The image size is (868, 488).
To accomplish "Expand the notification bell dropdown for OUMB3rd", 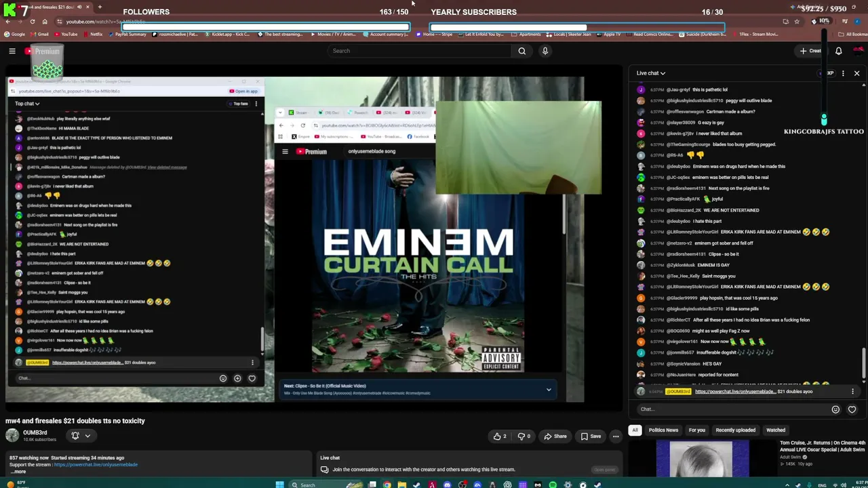I will [x=81, y=436].
